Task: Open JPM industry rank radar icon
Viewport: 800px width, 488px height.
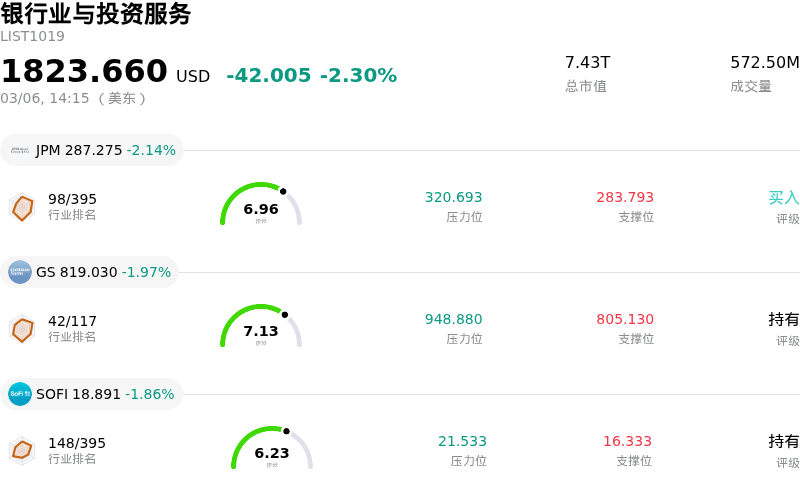Action: tap(22, 207)
